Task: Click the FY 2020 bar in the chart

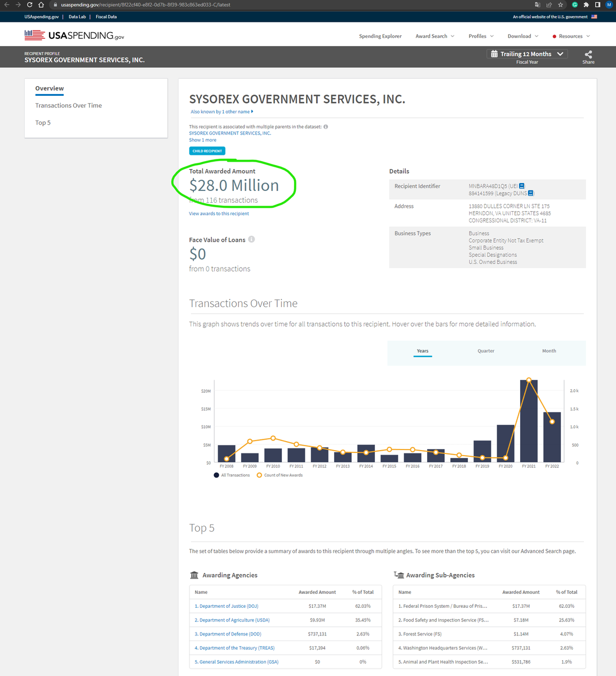Action: [x=506, y=443]
